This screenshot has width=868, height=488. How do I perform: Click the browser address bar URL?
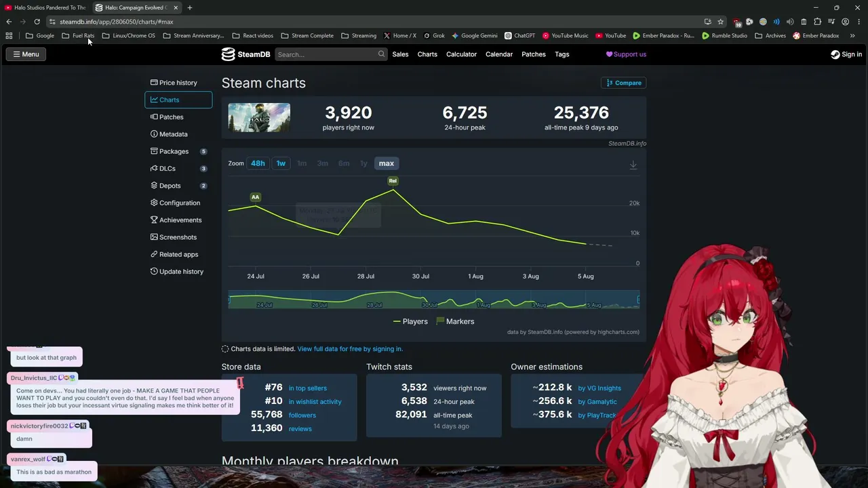coord(116,22)
